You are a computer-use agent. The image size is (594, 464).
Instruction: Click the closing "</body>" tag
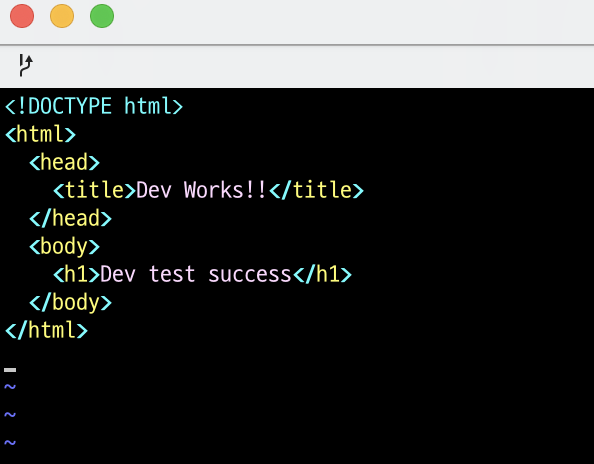pyautogui.click(x=70, y=303)
